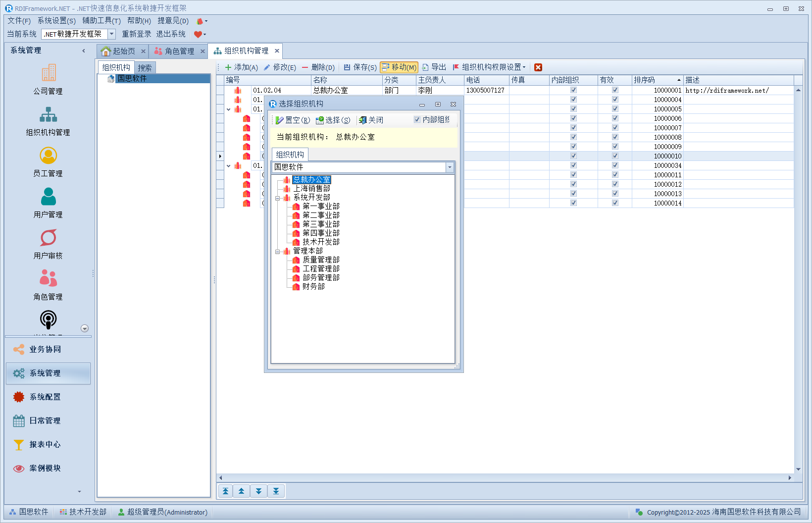
Task: Toggle the 内部组织 checkbox in dialog
Action: point(417,120)
